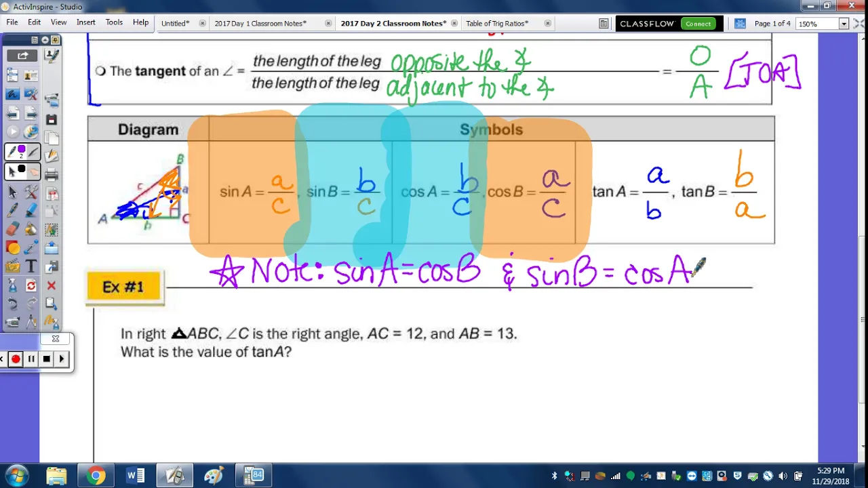Screen dimensions: 868x488
Task: Switch to Desktop Annotate mode
Action: [x=14, y=94]
